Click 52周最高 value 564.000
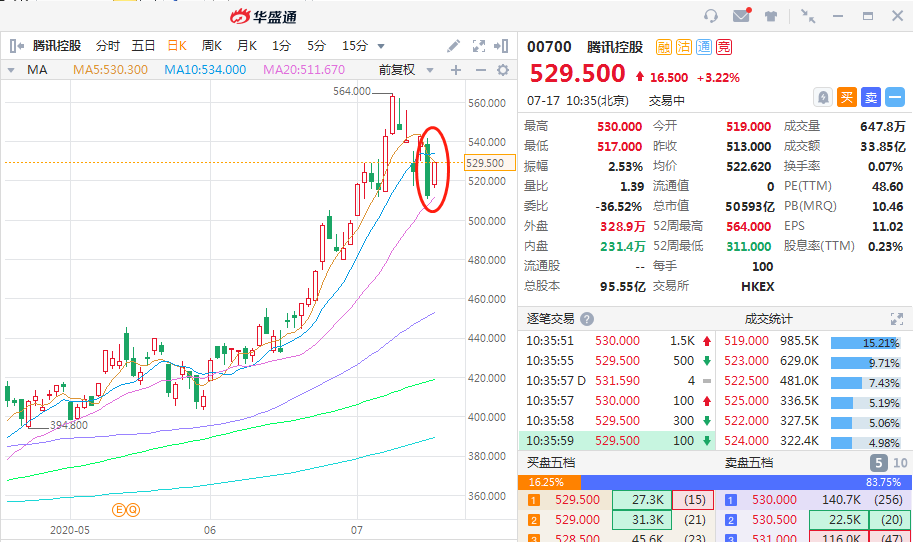The width and height of the screenshot is (913, 542). pyautogui.click(x=748, y=226)
